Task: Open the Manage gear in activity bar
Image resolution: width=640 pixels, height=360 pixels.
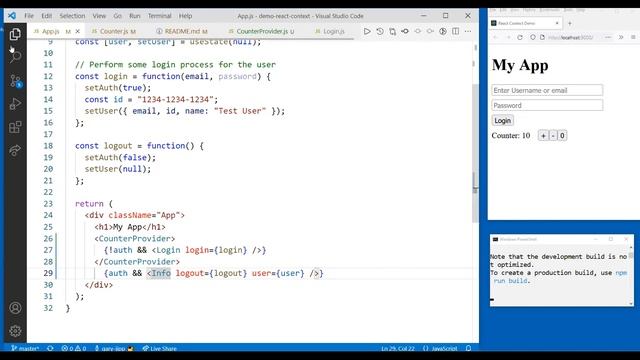Action: coord(15,331)
